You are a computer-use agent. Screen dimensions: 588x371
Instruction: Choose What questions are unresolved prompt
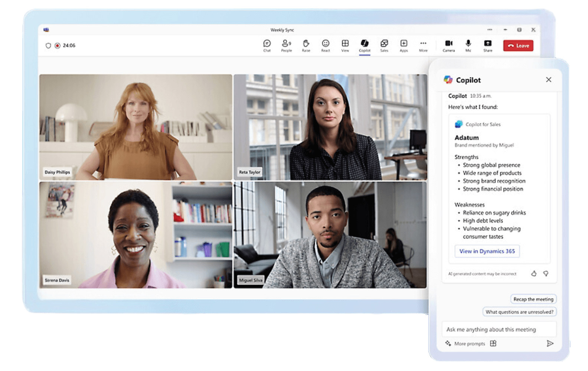pyautogui.click(x=519, y=312)
